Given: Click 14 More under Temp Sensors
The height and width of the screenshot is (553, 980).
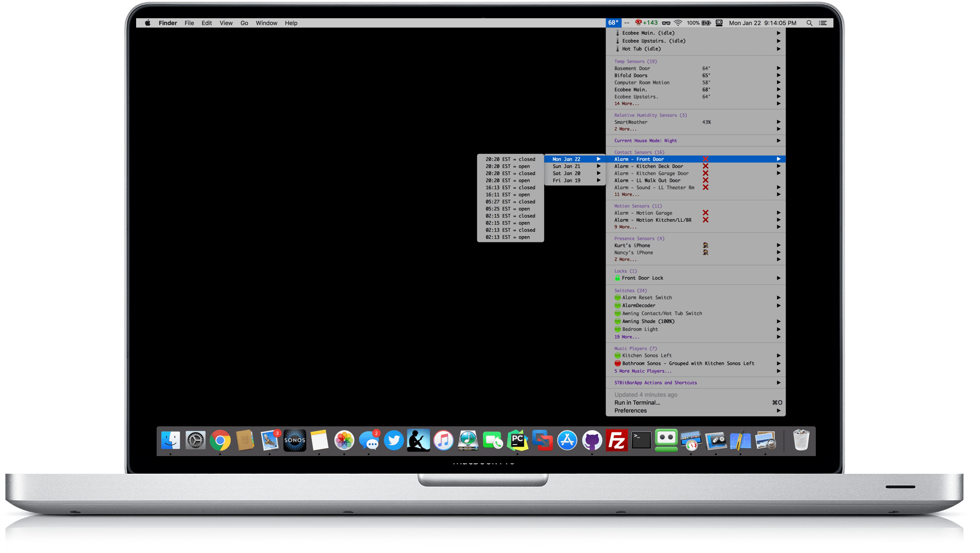Looking at the screenshot, I should click(x=626, y=103).
